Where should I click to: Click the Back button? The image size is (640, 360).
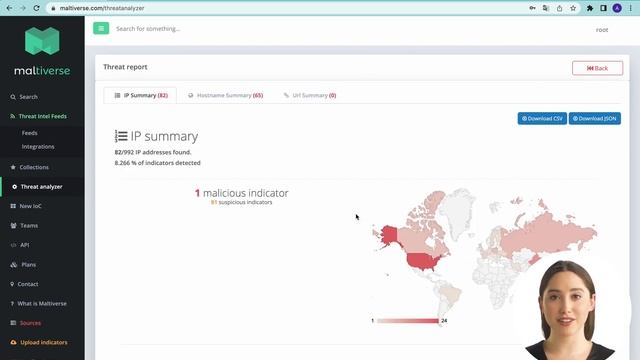(x=597, y=68)
